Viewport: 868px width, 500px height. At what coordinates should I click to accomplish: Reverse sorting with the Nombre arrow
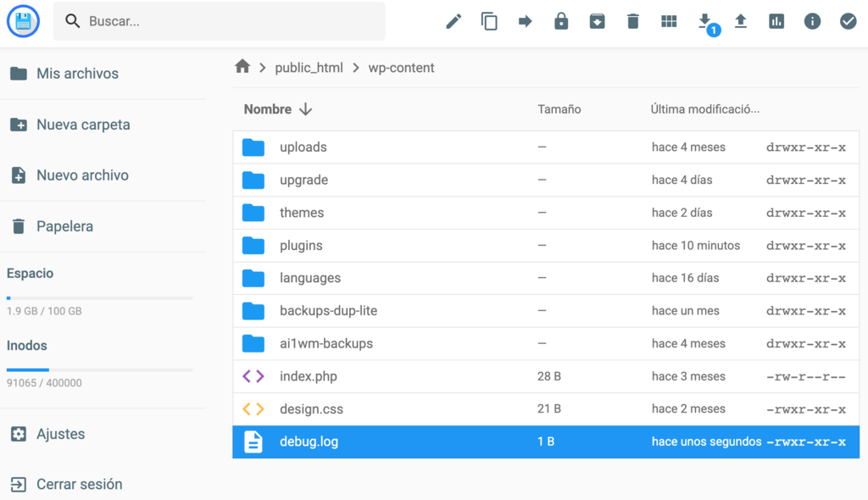tap(305, 109)
